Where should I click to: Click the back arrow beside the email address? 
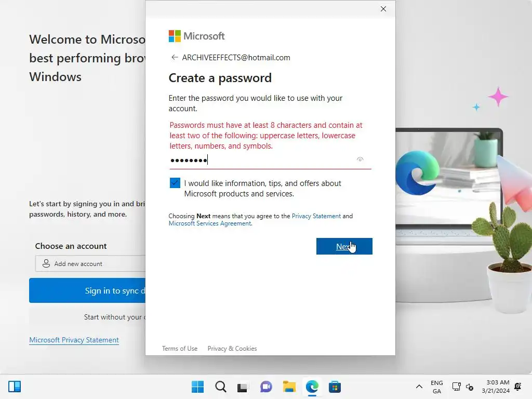click(x=175, y=57)
